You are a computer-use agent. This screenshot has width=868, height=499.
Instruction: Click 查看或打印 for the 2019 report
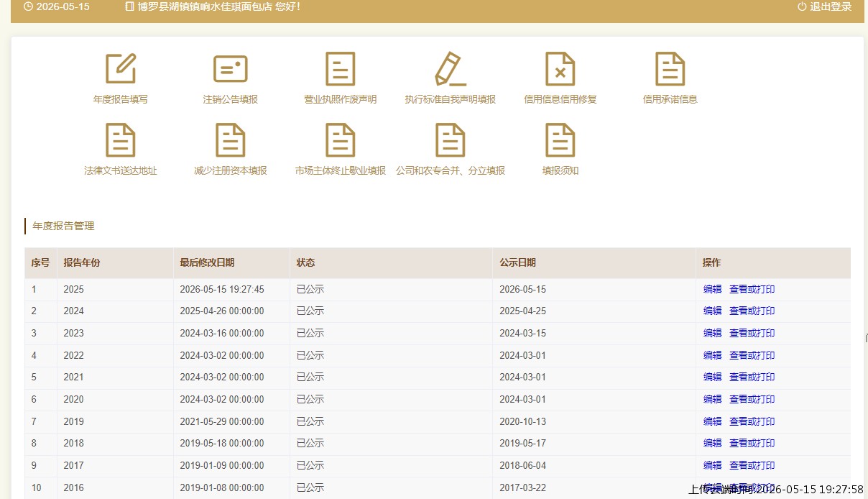[x=752, y=421]
